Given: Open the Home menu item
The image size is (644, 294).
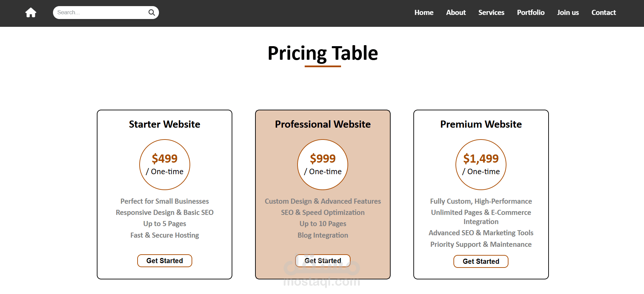Looking at the screenshot, I should click(424, 13).
